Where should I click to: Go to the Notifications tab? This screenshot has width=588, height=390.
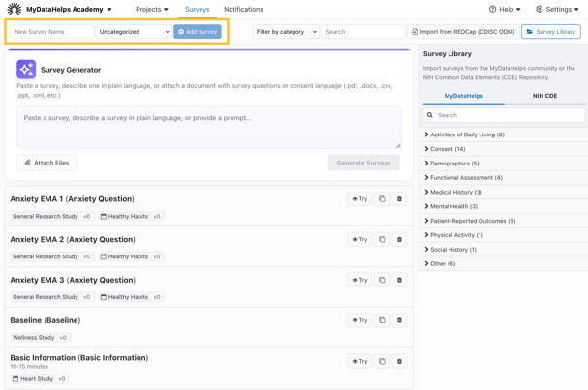click(x=243, y=10)
